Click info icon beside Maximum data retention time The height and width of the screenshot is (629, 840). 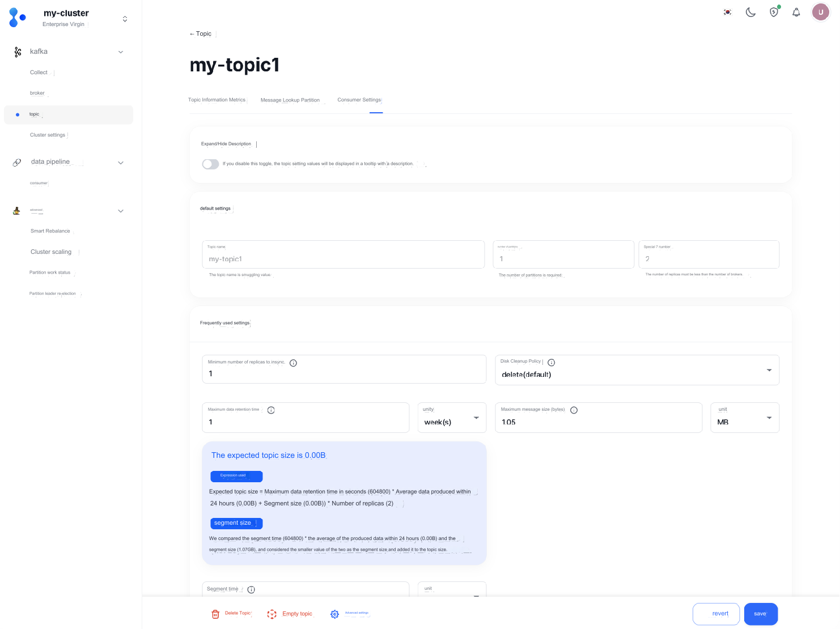271,410
